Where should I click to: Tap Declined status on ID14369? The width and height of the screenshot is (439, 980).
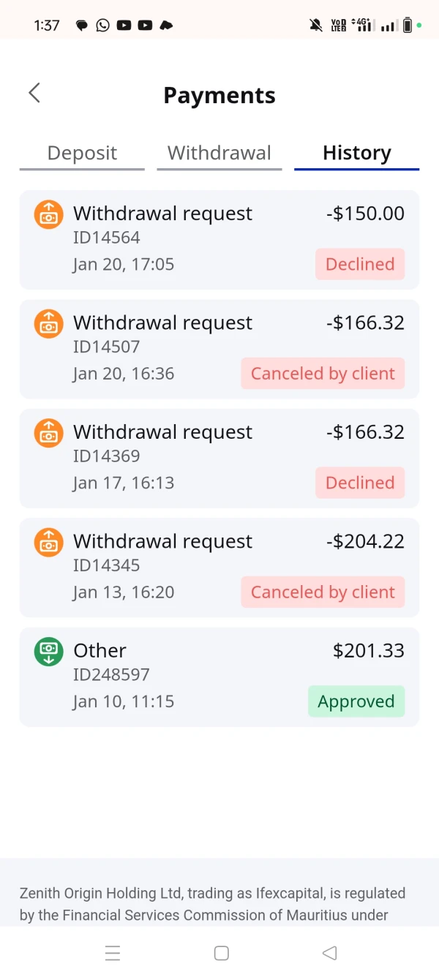click(x=360, y=483)
